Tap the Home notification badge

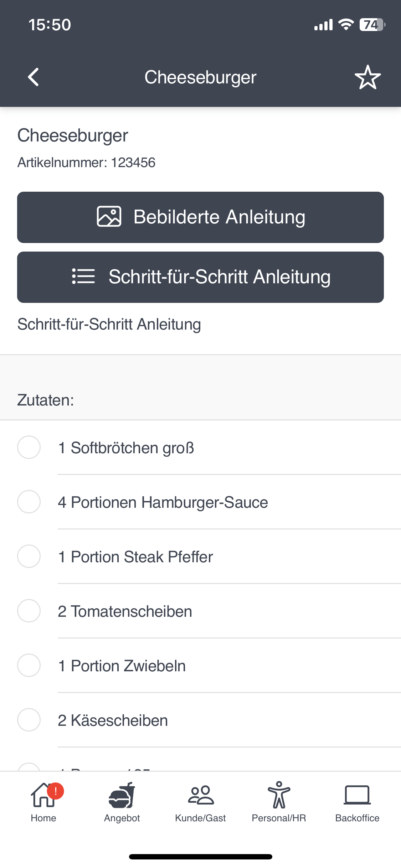click(x=56, y=791)
